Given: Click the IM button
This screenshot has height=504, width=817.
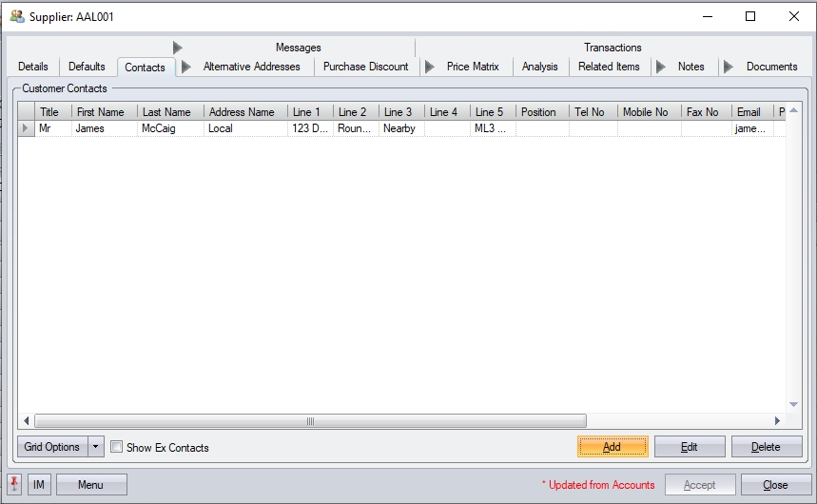Looking at the screenshot, I should click(39, 485).
